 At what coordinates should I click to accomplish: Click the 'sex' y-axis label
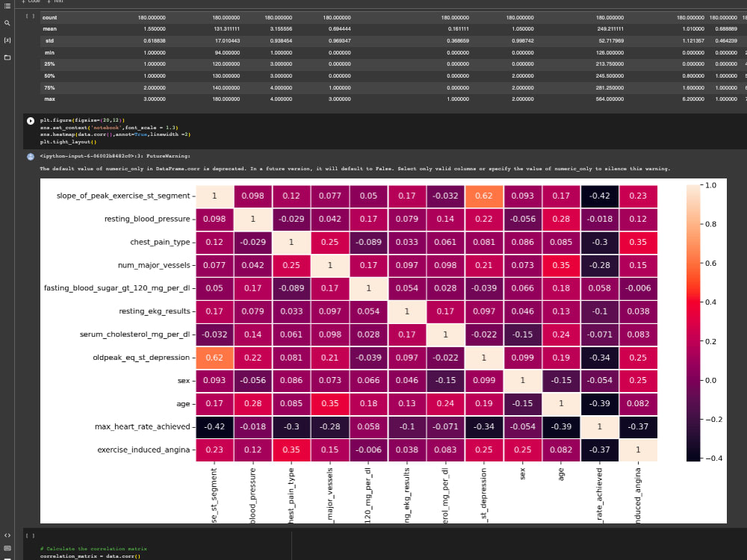[184, 381]
